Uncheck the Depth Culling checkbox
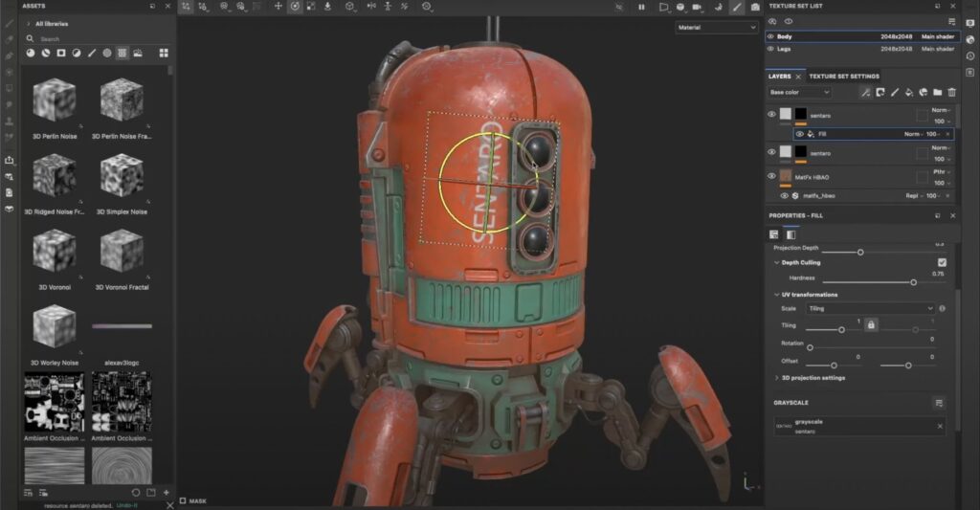Screen dimensions: 980x510 (942, 262)
